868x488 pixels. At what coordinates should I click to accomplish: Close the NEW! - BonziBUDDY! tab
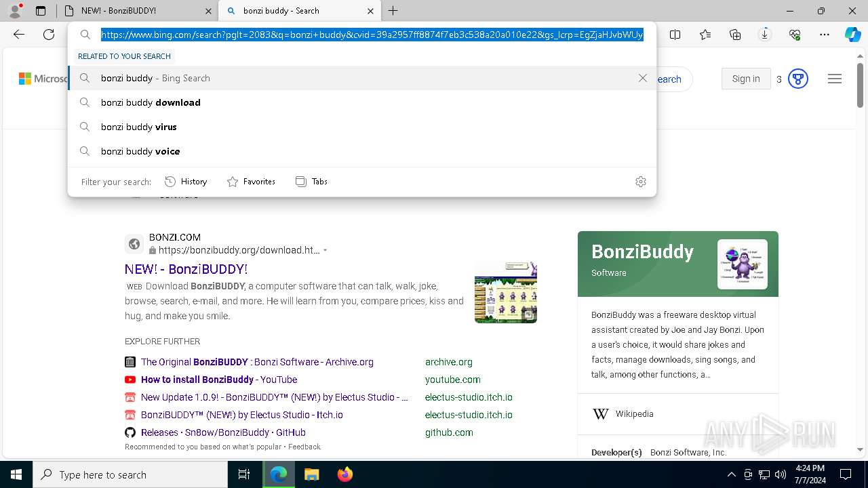coord(208,11)
